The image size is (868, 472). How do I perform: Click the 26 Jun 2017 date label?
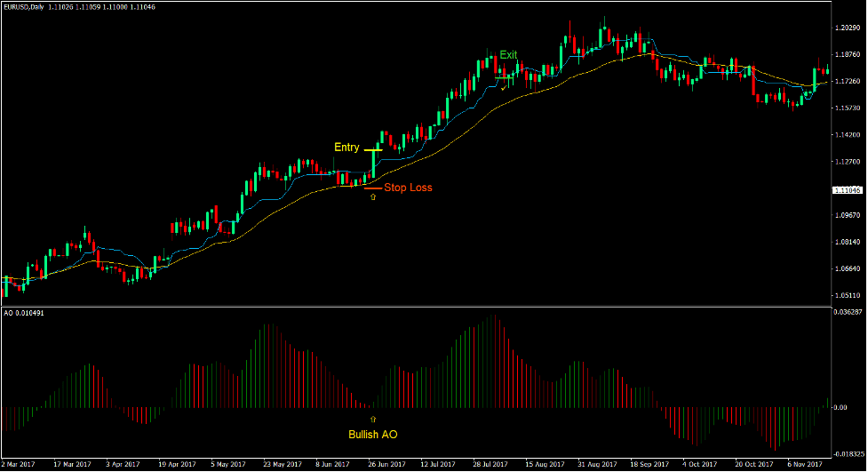[x=387, y=464]
